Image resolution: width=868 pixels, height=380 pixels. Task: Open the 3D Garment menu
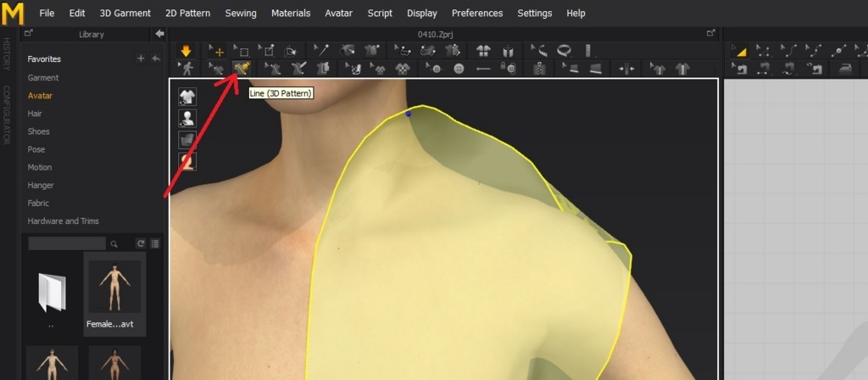click(125, 13)
